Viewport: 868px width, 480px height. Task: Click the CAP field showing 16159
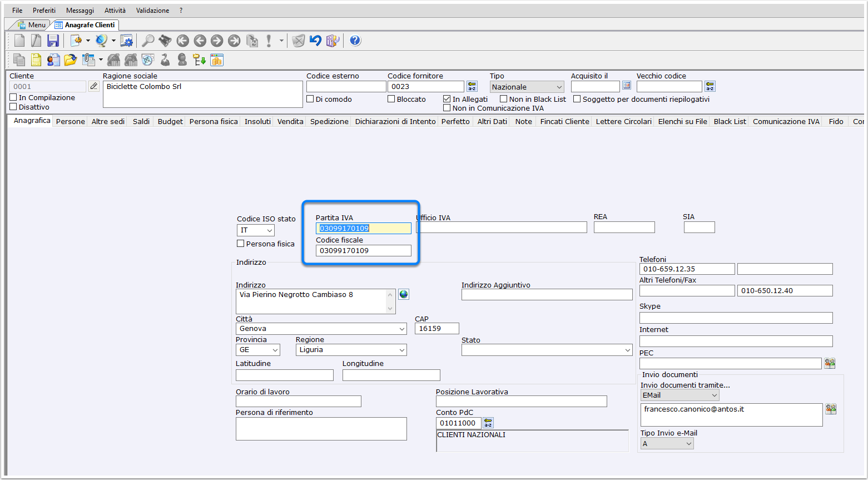click(437, 329)
